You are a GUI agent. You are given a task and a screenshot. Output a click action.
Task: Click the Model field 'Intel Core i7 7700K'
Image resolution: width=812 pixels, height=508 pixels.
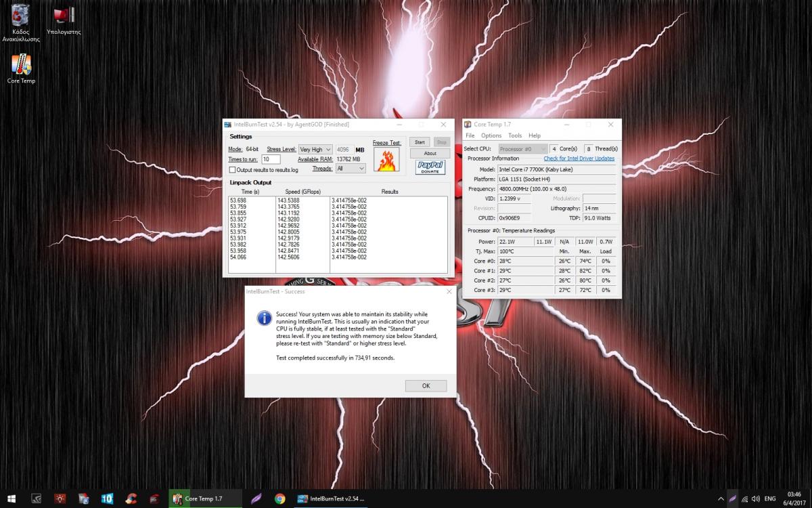pos(557,169)
